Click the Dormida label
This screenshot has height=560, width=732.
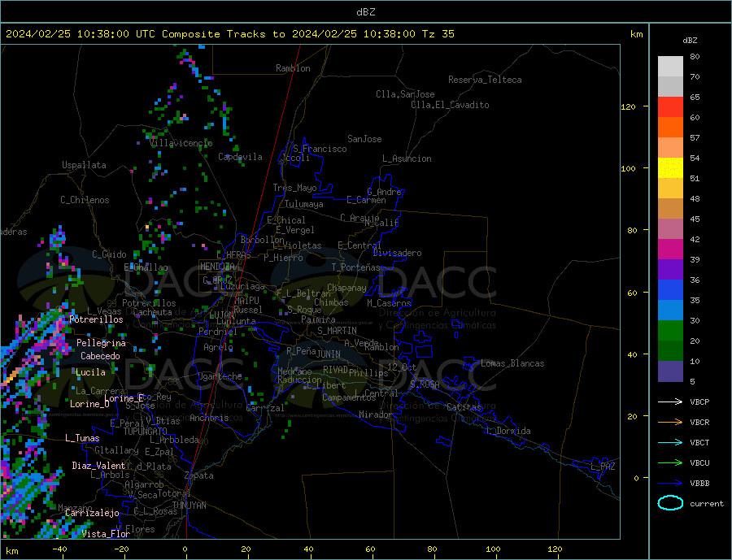513,431
